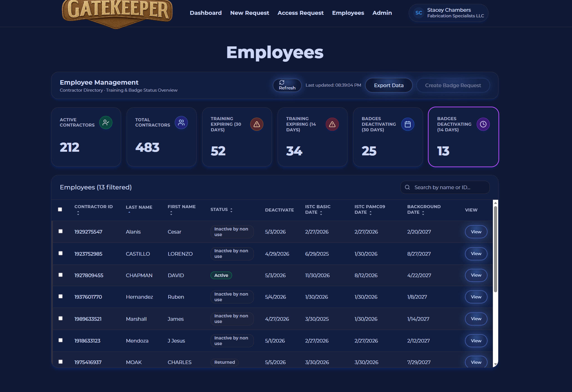The image size is (572, 392).
Task: Open the Access Request nav item
Action: 301,13
